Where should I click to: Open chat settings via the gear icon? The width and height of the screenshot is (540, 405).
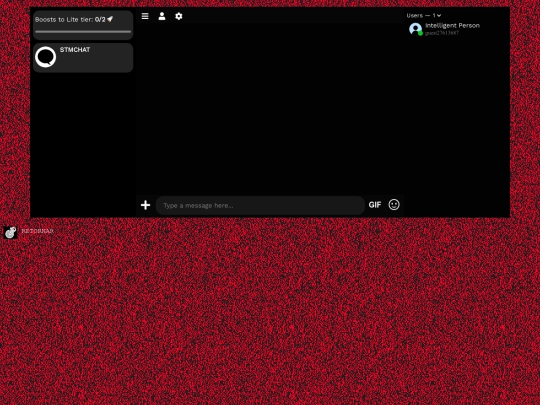coord(178,16)
